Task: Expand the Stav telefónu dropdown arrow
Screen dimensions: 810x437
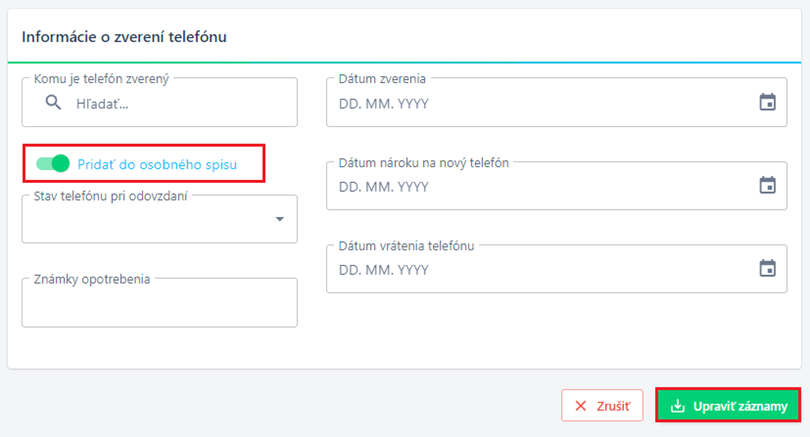Action: point(279,219)
